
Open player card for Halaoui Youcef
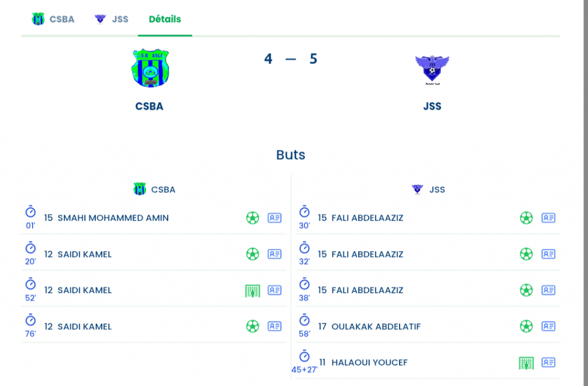click(x=548, y=363)
